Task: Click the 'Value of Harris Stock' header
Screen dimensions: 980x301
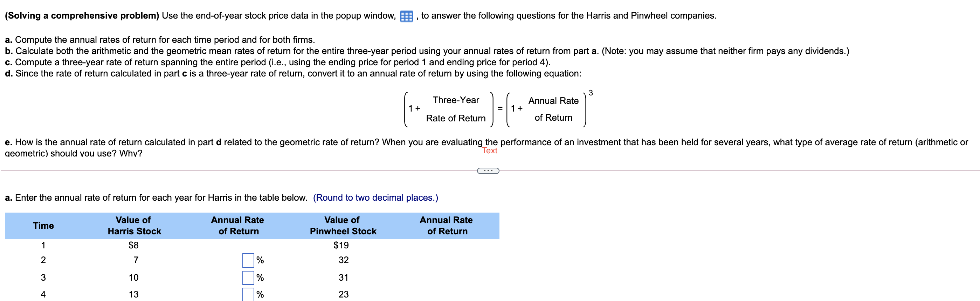Action: pos(134,225)
